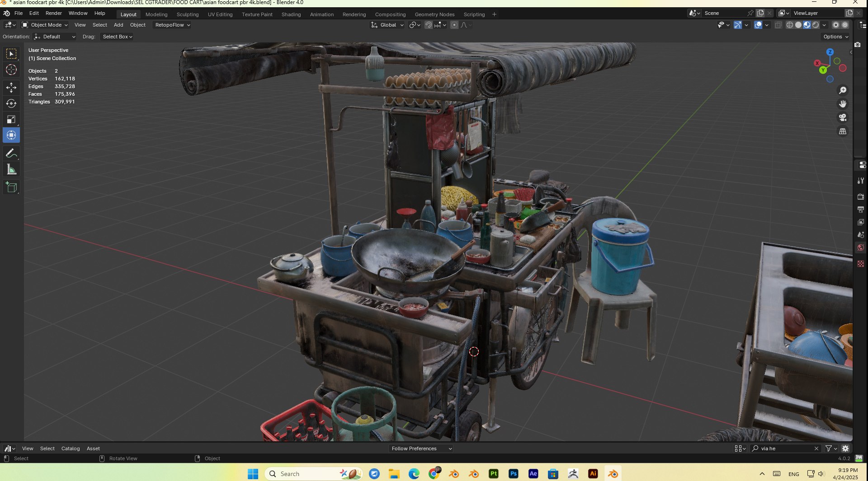Click the add workspace plus button
This screenshot has width=868, height=481.
[x=494, y=14]
